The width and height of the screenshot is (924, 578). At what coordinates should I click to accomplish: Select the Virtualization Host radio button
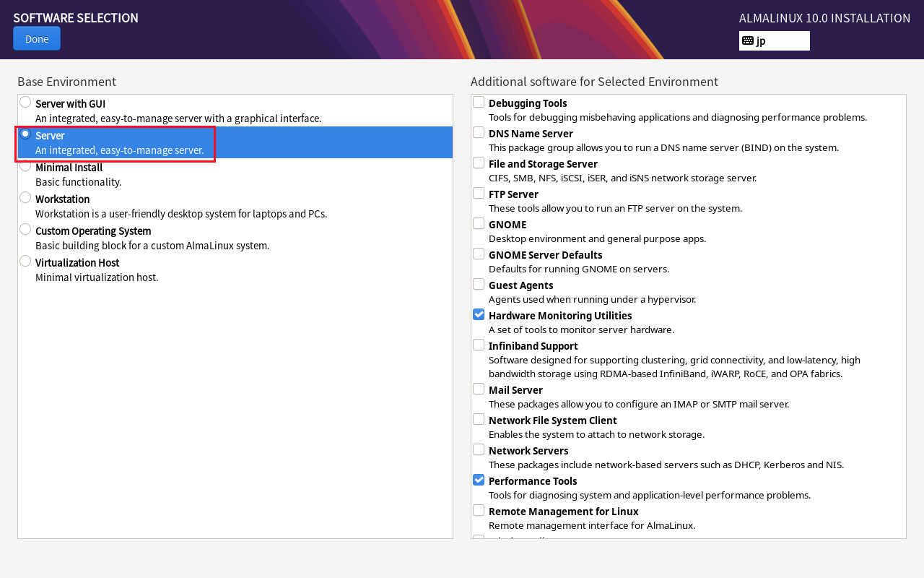(x=25, y=261)
